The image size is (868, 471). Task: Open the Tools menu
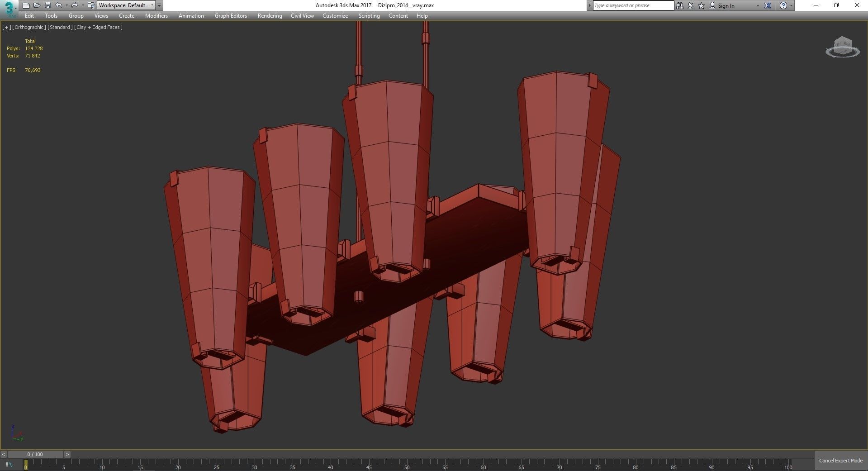point(51,16)
